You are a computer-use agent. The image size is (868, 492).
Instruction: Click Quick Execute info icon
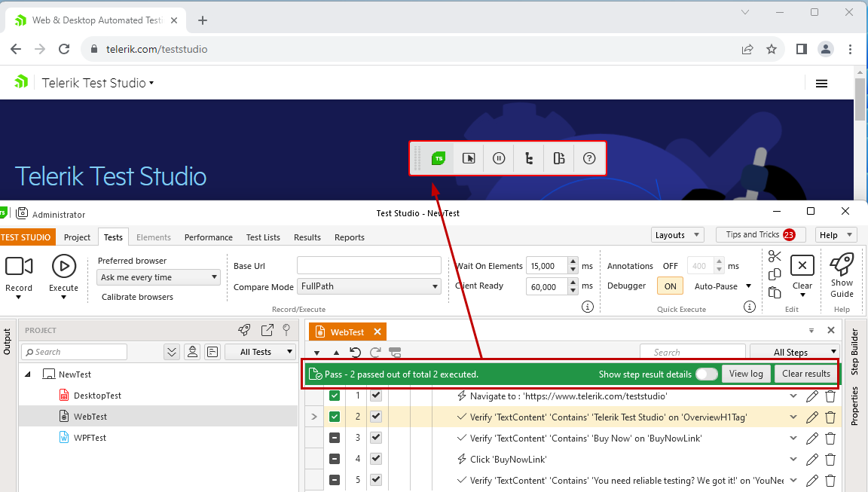pos(750,307)
